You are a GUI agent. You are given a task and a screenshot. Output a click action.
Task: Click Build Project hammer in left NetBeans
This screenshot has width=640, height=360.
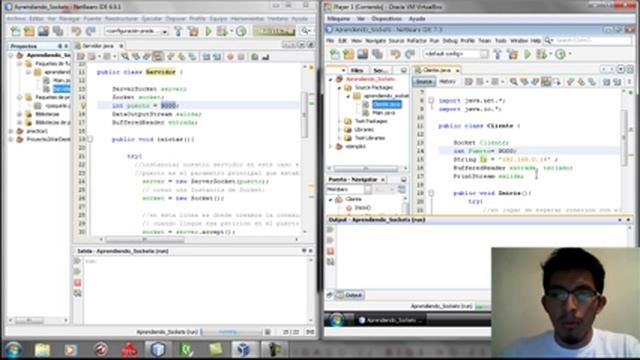(178, 31)
